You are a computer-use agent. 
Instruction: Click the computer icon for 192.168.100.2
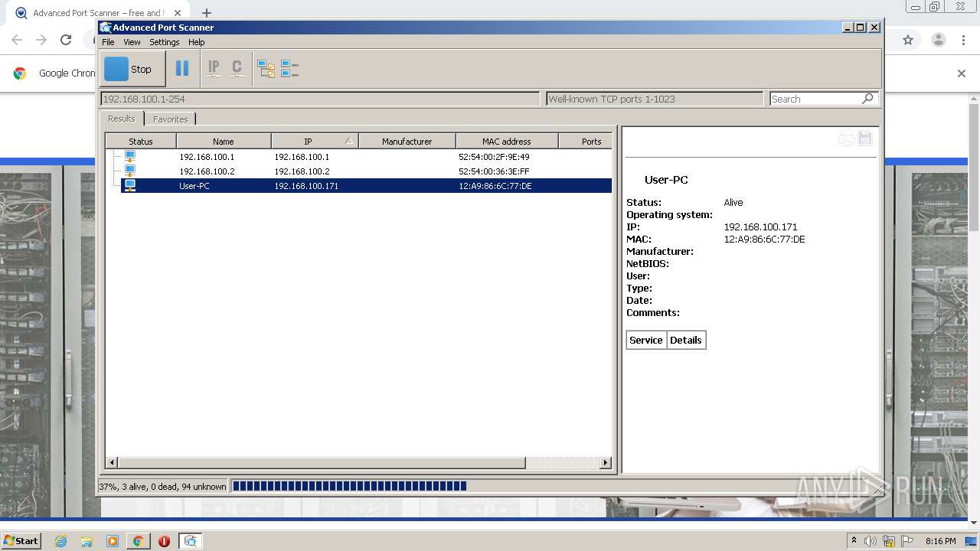pos(130,171)
